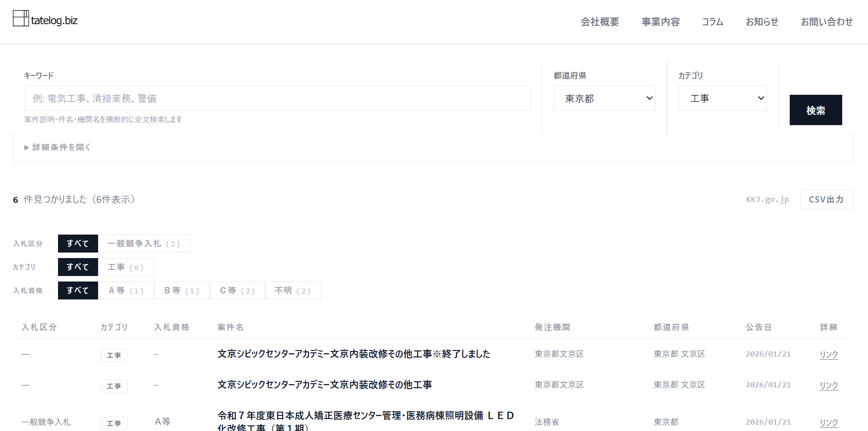Click inside the keyword search field
This screenshot has width=868, height=431.
click(x=276, y=98)
